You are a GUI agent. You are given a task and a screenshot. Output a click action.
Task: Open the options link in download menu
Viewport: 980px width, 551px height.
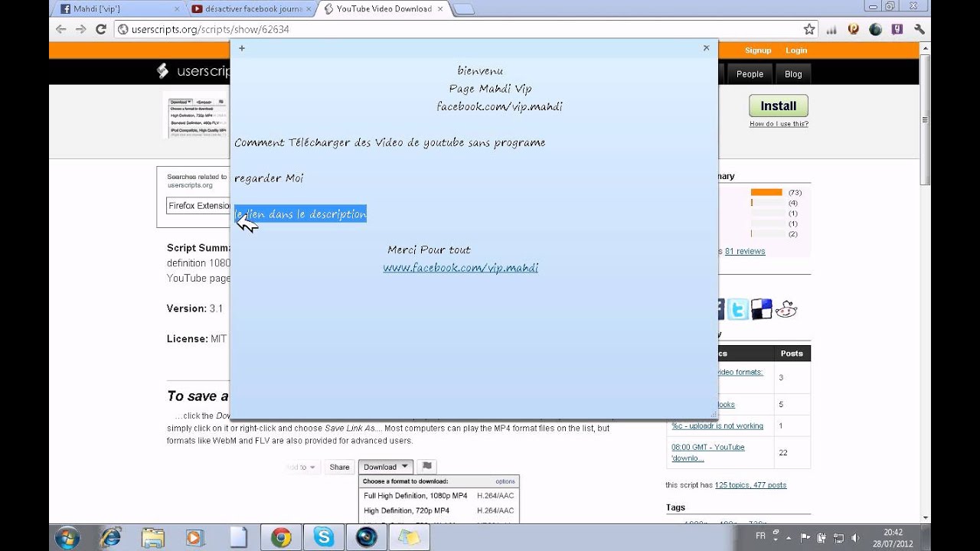point(505,481)
